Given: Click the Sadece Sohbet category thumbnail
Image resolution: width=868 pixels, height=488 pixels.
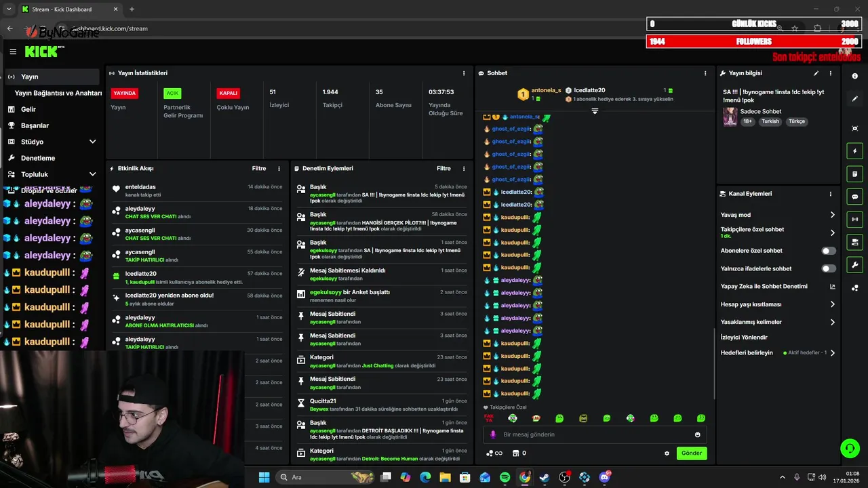Looking at the screenshot, I should pos(730,117).
